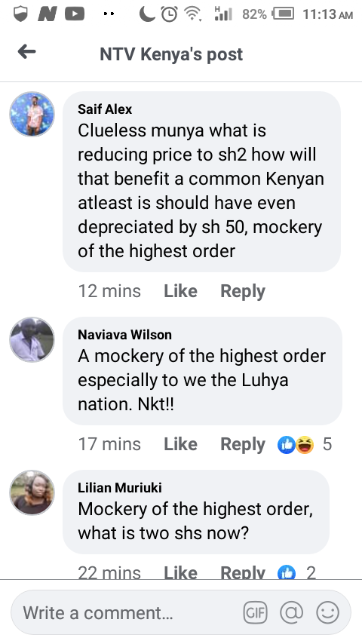
Task: Open Saif Alex's name link
Action: (105, 109)
